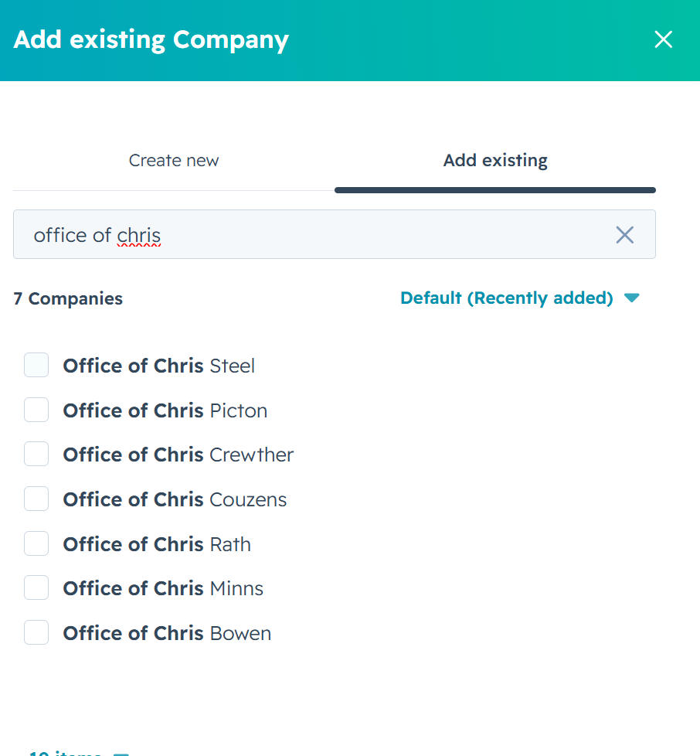
Task: Select the Office of Chris Crewther label
Action: pyautogui.click(x=178, y=455)
